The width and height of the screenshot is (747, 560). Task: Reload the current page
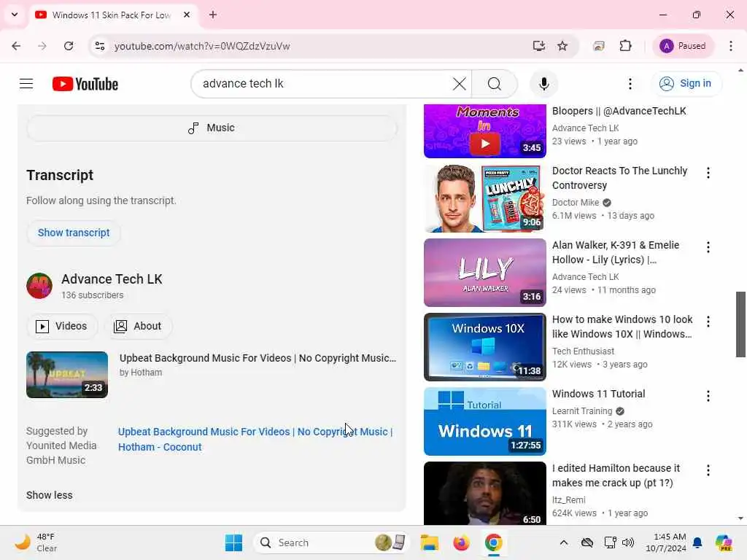[69, 46]
